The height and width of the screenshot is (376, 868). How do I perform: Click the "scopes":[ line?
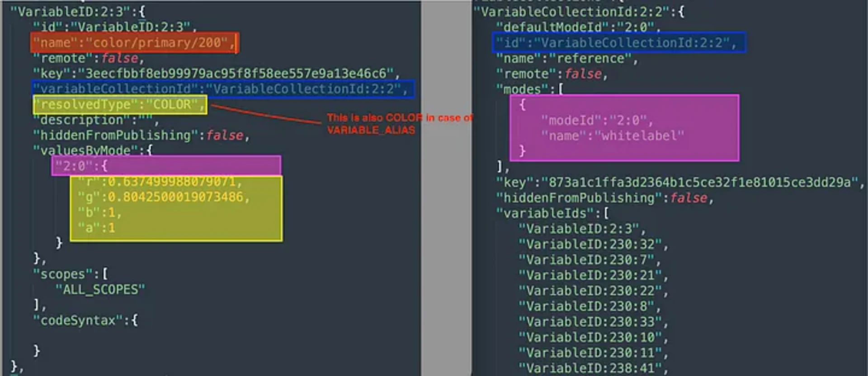(x=71, y=274)
